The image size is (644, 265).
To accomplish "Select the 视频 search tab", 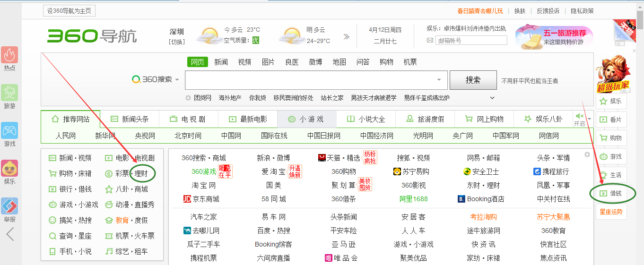I will pyautogui.click(x=244, y=62).
